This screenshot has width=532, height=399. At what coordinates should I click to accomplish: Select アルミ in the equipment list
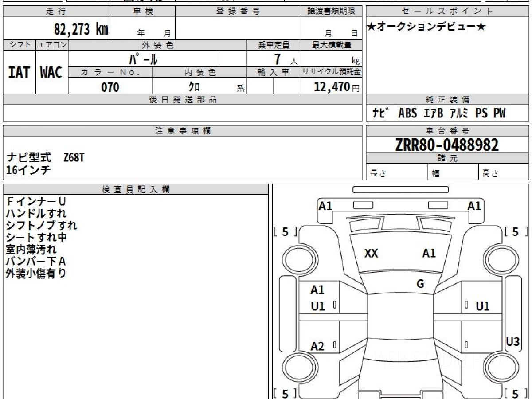click(459, 113)
